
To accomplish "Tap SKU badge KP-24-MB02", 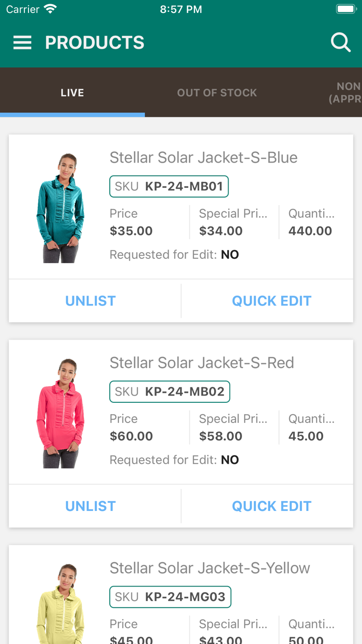I will pos(170,391).
